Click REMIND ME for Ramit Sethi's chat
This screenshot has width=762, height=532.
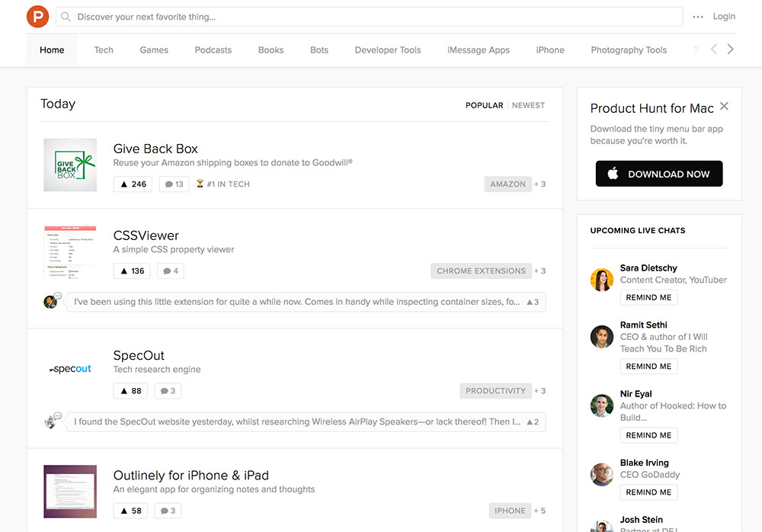[x=648, y=366]
